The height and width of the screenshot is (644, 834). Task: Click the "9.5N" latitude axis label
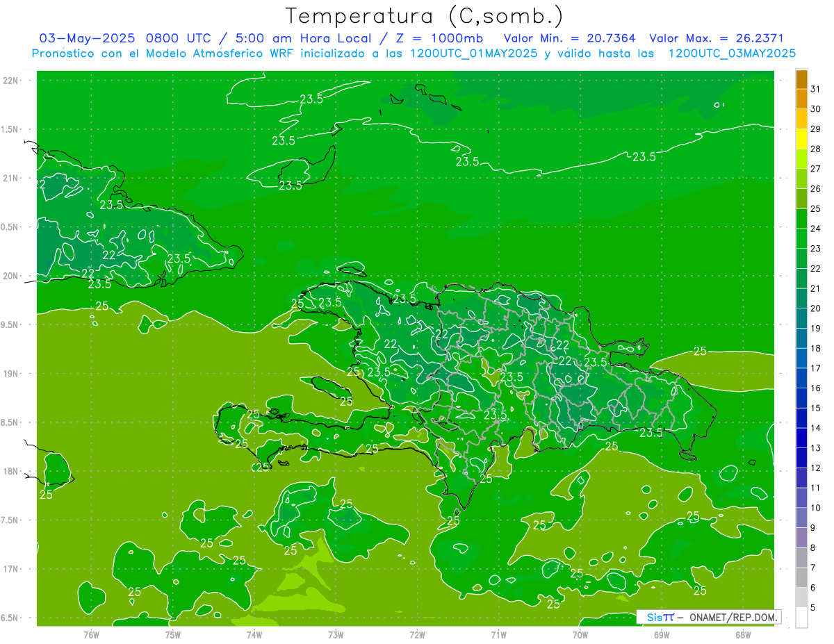pyautogui.click(x=10, y=325)
